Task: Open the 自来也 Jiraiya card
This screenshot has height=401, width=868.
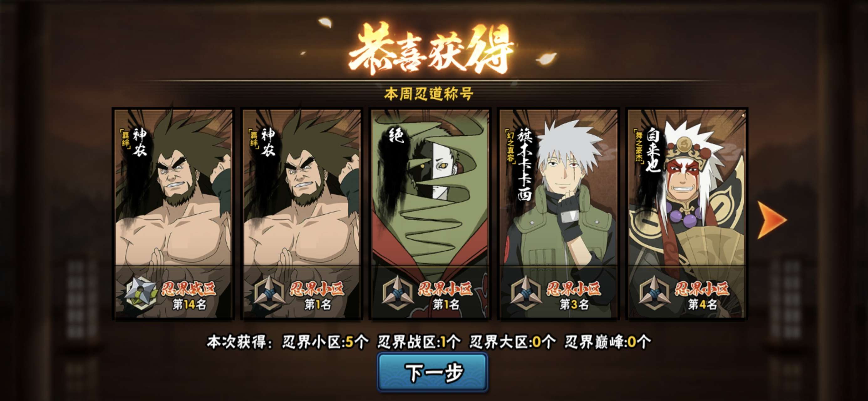Action: (687, 213)
